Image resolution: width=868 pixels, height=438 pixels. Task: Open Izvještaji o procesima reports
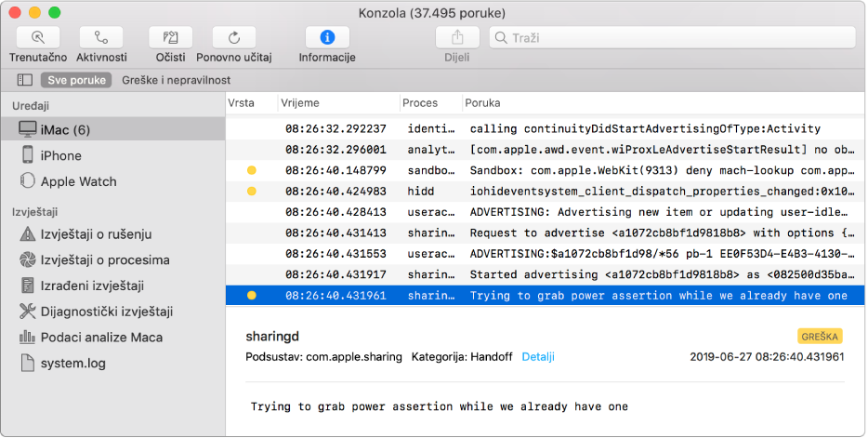pos(113,259)
